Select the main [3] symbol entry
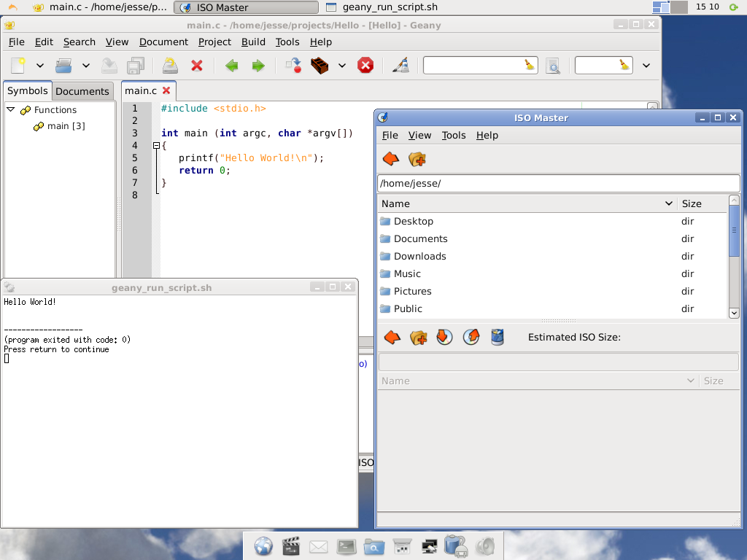The width and height of the screenshot is (747, 560). (x=66, y=126)
